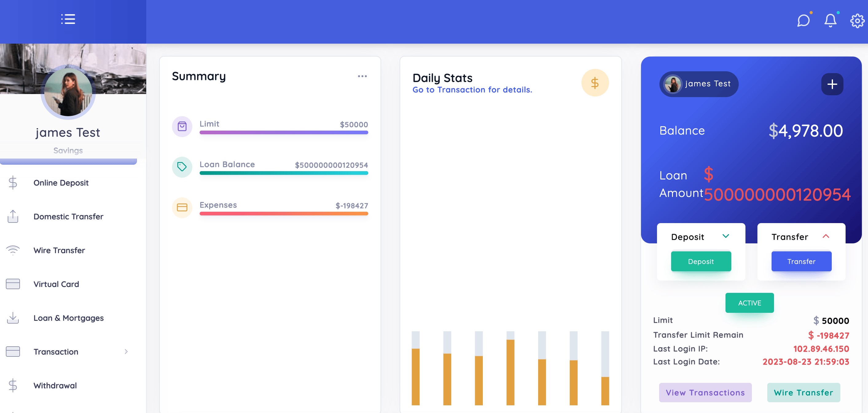Toggle the hamburger sidebar menu icon
Screen dimensions: 868x413
68,19
